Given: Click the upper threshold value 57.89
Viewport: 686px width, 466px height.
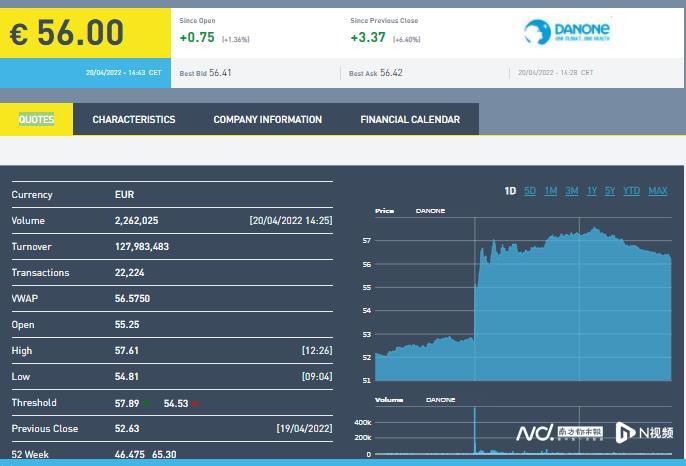Looking at the screenshot, I should pos(127,403).
